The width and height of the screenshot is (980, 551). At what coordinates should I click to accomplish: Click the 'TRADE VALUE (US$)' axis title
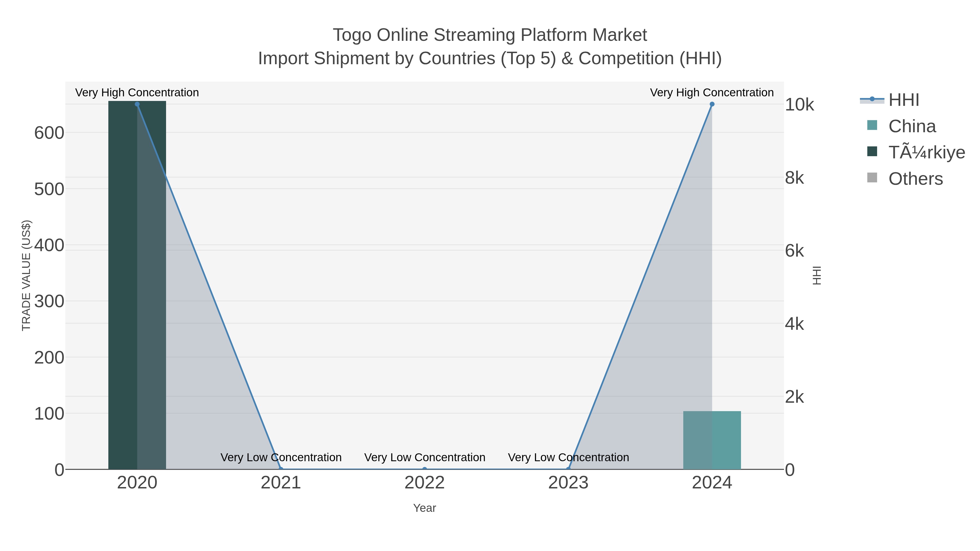[26, 275]
